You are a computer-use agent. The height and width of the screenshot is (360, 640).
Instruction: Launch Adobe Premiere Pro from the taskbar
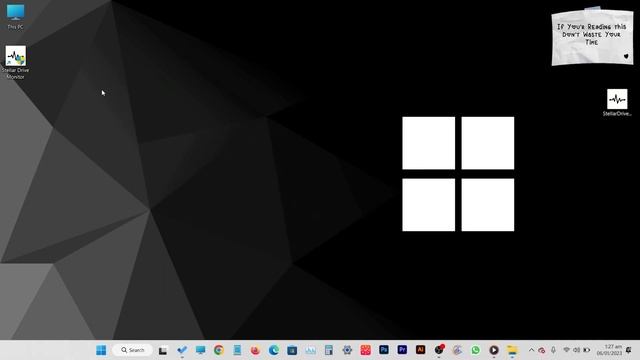tap(402, 350)
